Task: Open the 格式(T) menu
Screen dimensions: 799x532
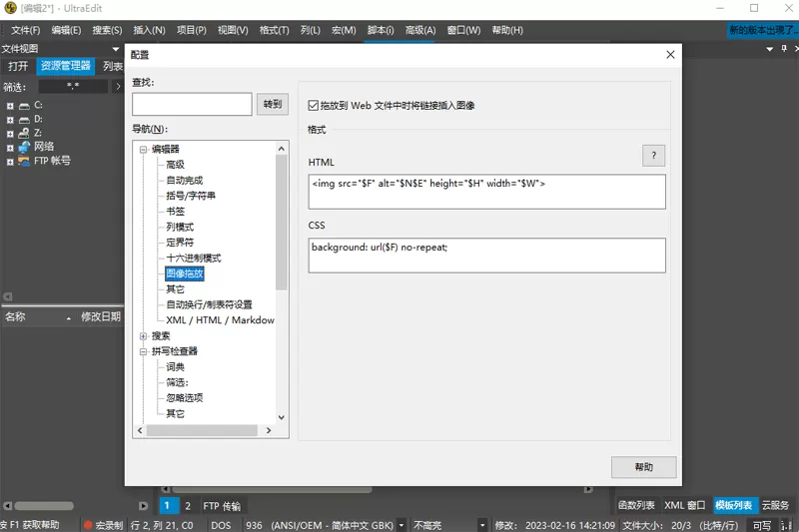Action: click(x=274, y=30)
